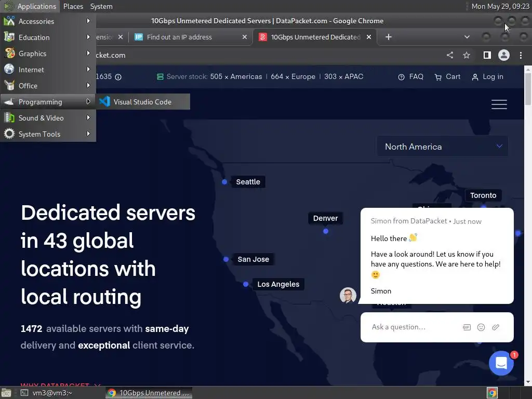Select the Denver location label
The image size is (532, 399).
point(325,218)
